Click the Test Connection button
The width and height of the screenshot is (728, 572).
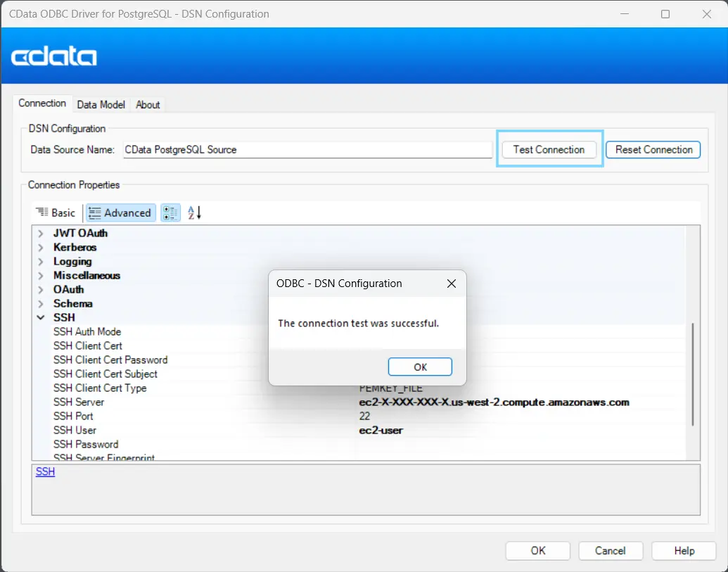pos(549,149)
